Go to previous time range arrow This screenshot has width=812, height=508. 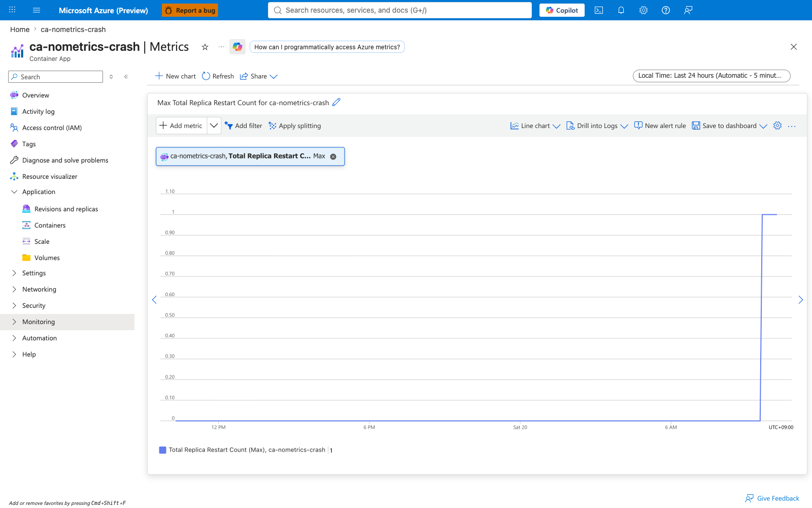[154, 300]
